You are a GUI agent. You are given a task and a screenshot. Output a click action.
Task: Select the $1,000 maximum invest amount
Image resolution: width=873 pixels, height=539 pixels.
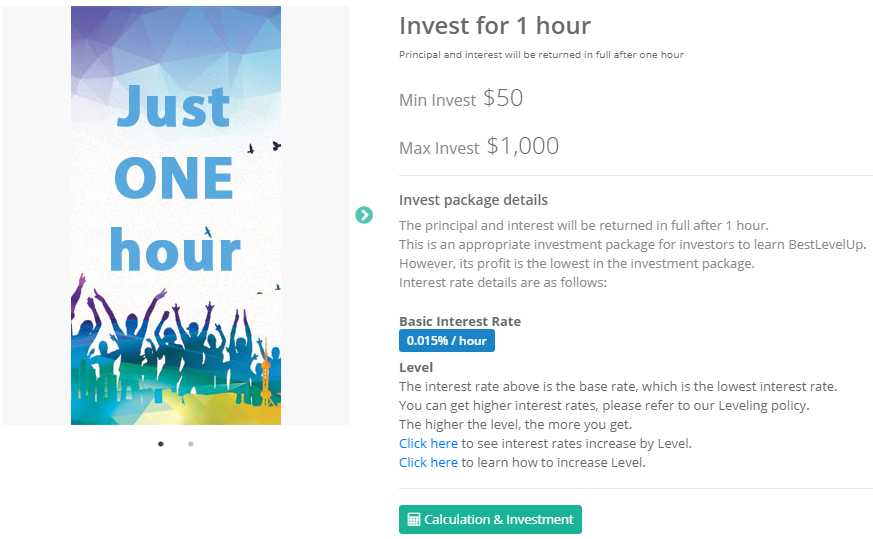(x=523, y=146)
